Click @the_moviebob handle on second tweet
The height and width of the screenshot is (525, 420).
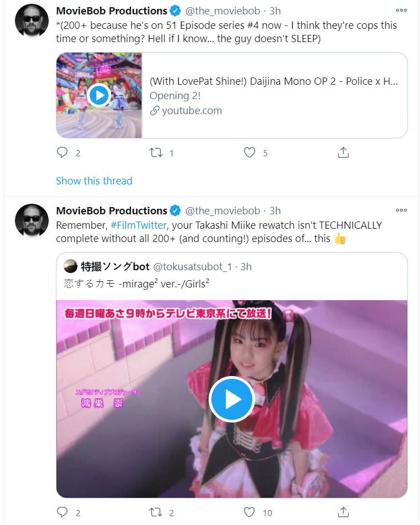pos(222,210)
